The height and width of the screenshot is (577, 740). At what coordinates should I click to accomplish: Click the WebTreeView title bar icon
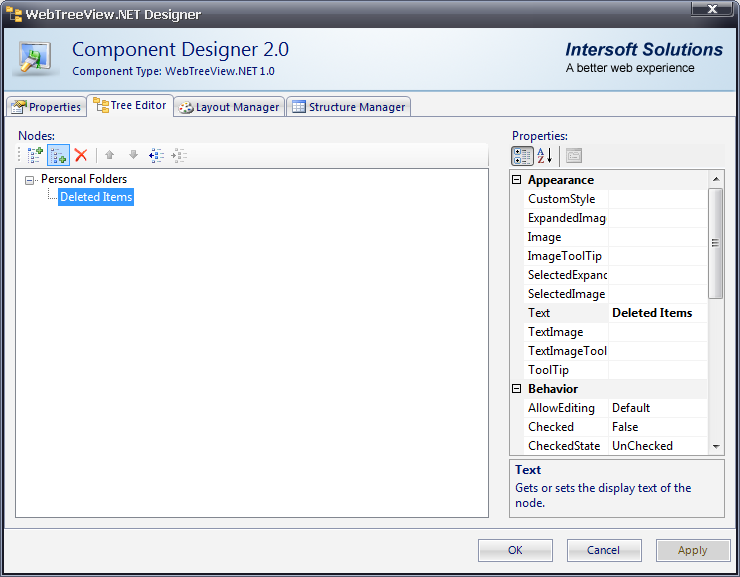point(14,14)
